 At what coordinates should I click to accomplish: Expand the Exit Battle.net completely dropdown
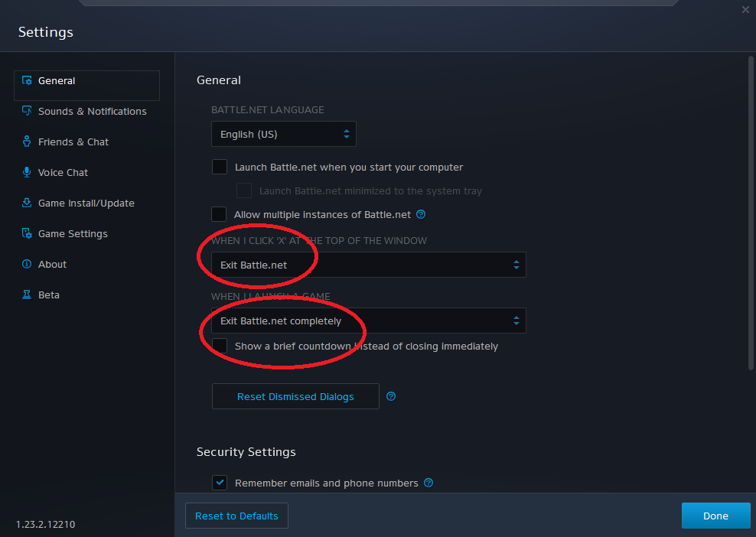[x=368, y=321]
